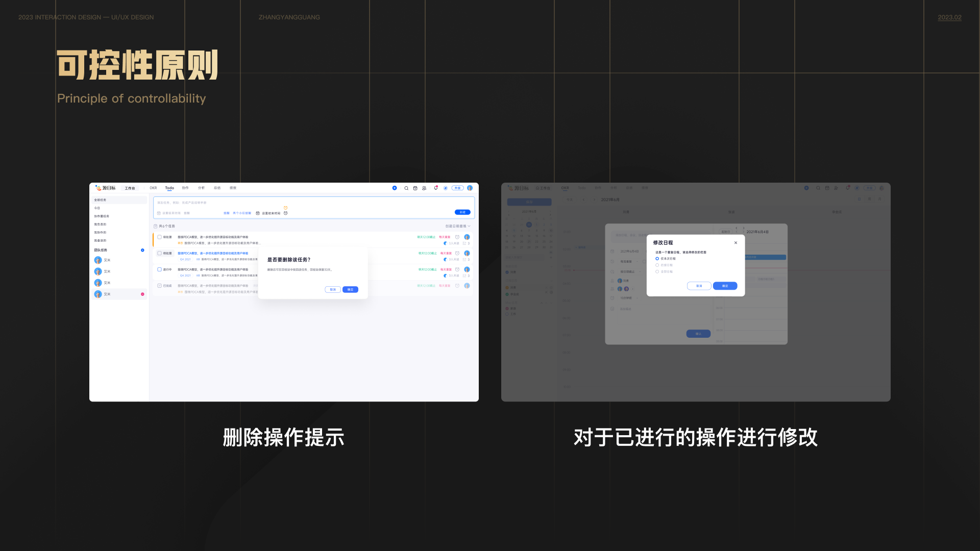Check the 进行中 task checkbox
This screenshot has height=551, width=980.
[159, 269]
